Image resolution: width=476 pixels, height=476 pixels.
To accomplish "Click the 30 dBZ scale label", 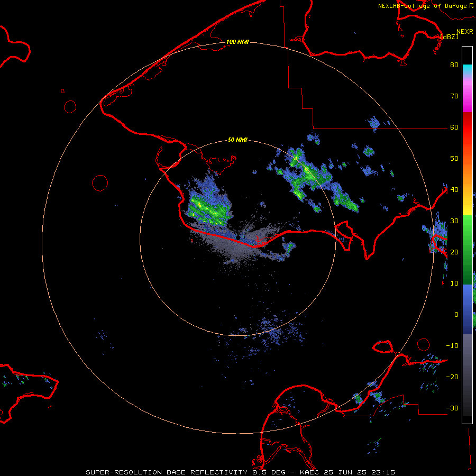I will 454,221.
